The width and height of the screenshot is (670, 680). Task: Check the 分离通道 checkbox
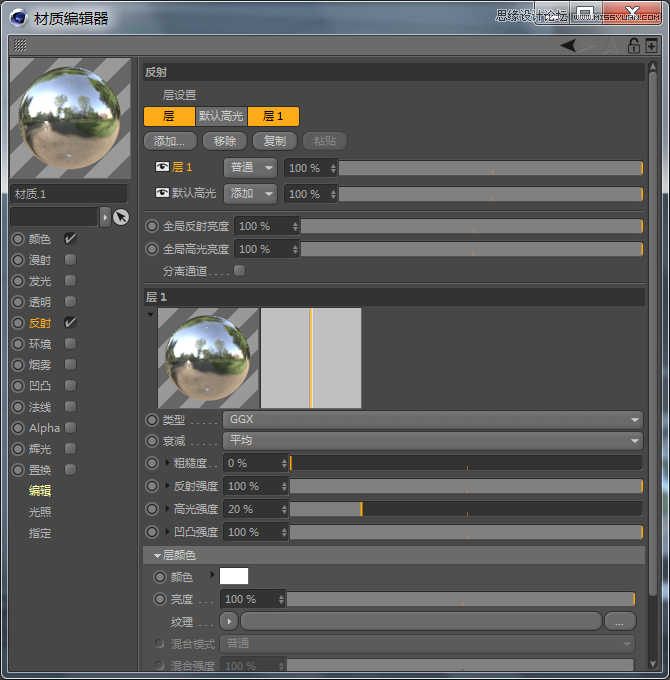(x=239, y=270)
